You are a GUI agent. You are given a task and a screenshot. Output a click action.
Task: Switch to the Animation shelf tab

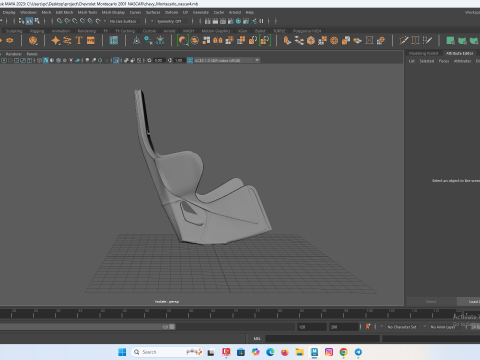(x=61, y=31)
